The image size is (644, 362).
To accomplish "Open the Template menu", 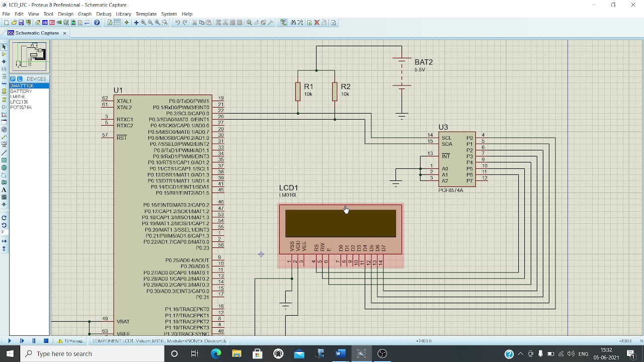I will click(x=146, y=14).
